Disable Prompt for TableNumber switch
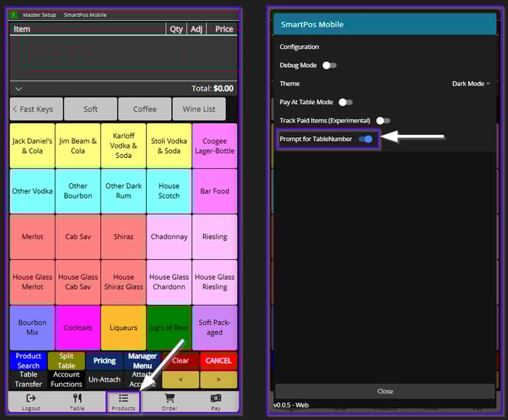Viewport: 508px width, 420px height. (x=365, y=140)
